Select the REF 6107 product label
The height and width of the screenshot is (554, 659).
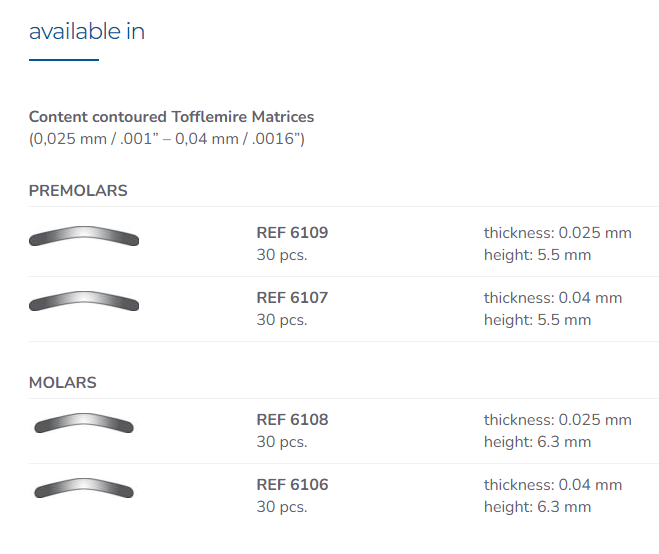(x=292, y=298)
